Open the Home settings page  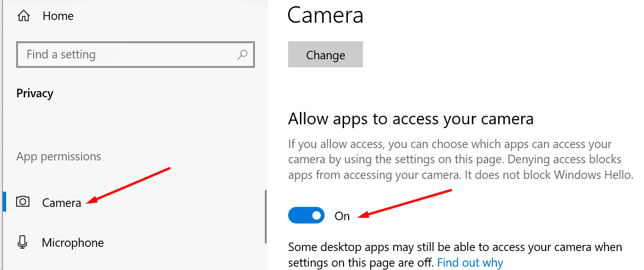58,16
